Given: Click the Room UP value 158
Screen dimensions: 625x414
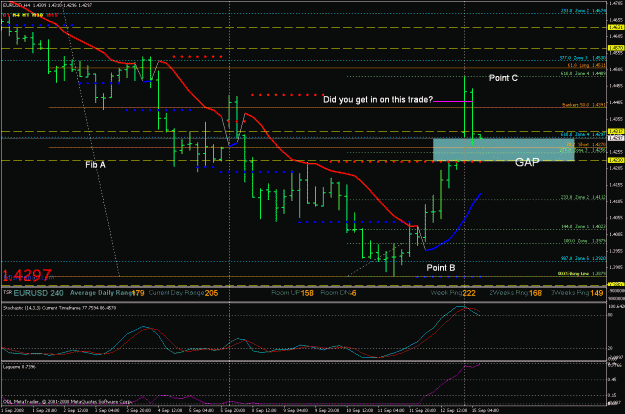Looking at the screenshot, I should (x=307, y=293).
